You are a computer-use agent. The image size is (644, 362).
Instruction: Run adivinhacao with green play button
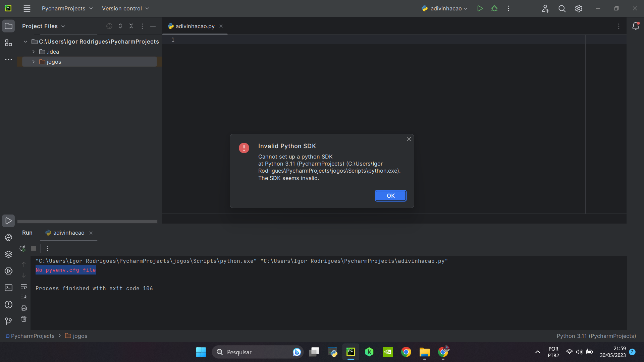pos(480,8)
